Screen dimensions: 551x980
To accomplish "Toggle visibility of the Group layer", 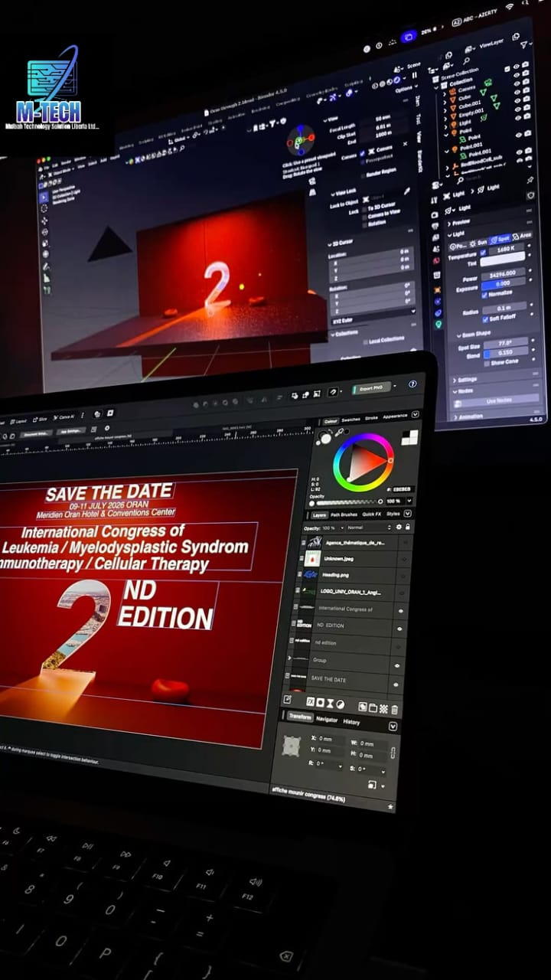I will tap(397, 665).
